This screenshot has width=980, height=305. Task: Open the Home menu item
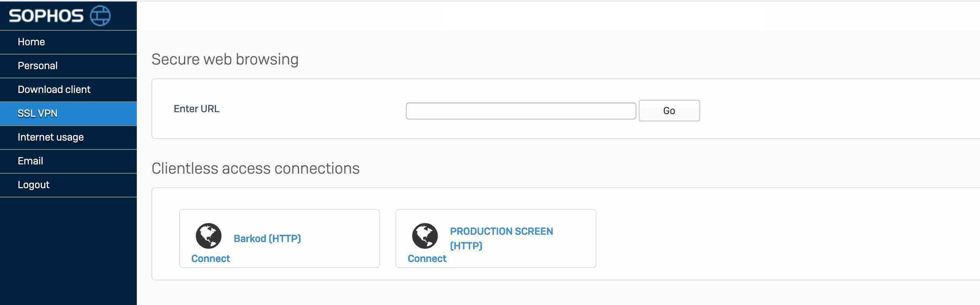coord(68,42)
